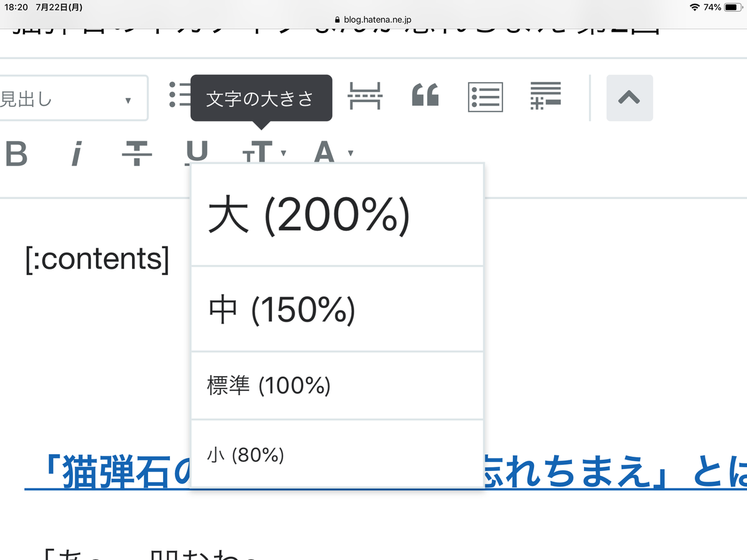Select 大 (200%) from the size menu

[x=336, y=215]
